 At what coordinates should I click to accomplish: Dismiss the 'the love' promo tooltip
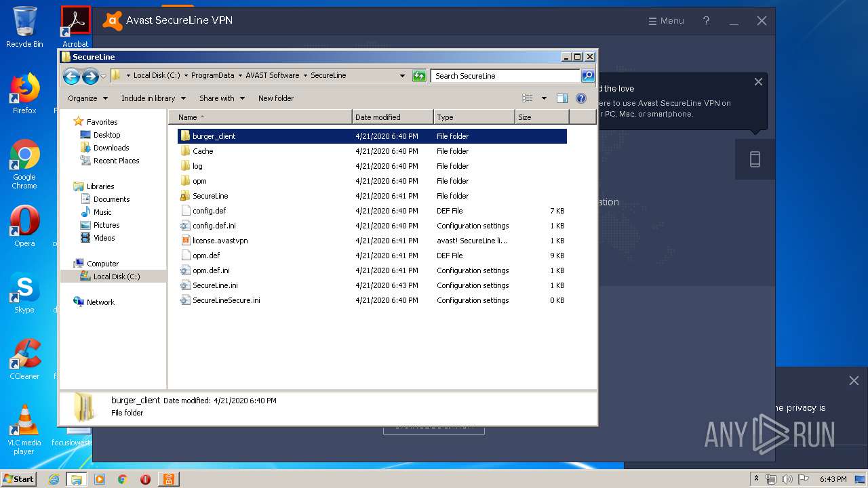758,82
